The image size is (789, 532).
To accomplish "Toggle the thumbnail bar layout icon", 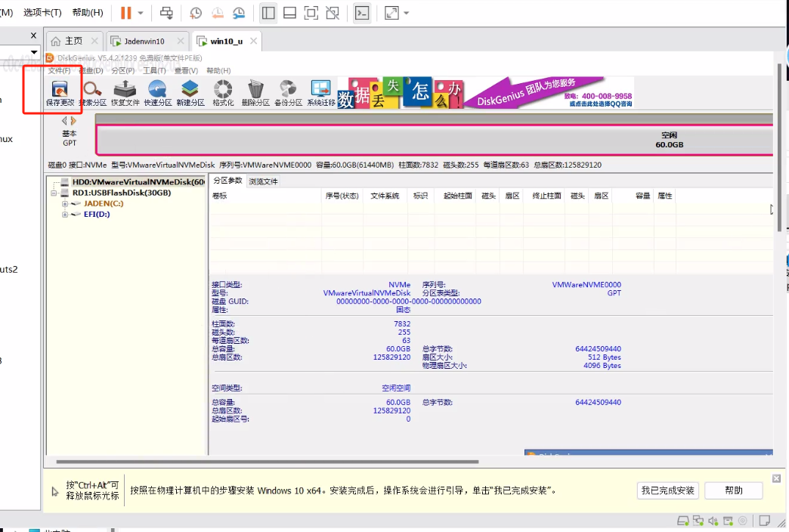I will tap(290, 13).
